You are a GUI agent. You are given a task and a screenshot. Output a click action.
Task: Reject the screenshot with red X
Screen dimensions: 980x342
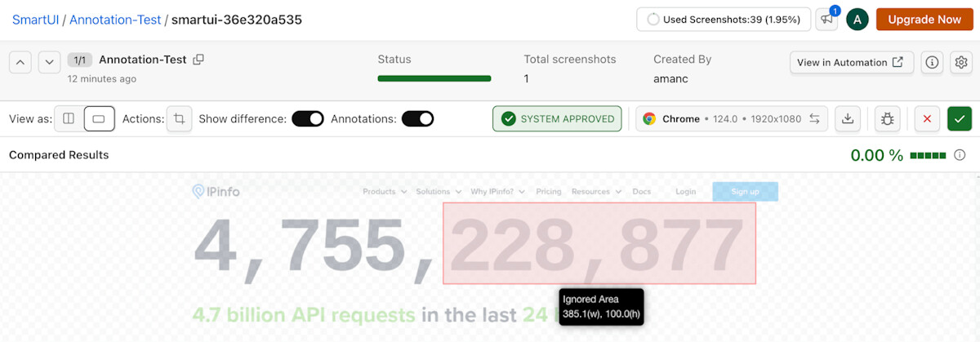926,119
